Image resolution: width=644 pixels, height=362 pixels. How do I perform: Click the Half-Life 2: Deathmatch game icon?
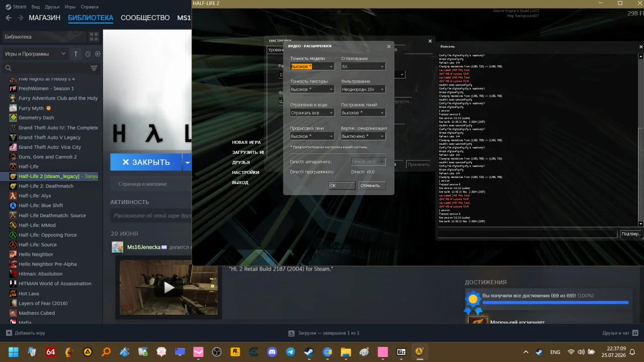click(13, 186)
